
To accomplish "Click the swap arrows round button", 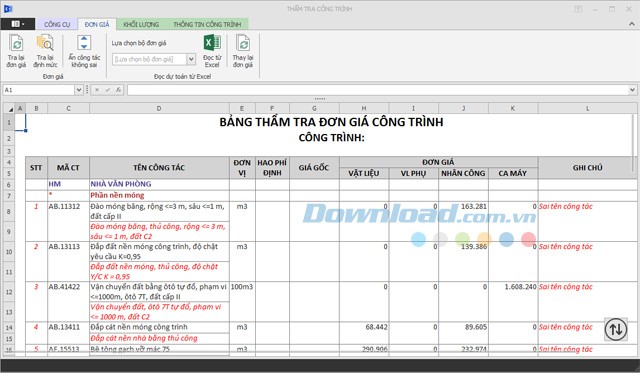I will 616,329.
